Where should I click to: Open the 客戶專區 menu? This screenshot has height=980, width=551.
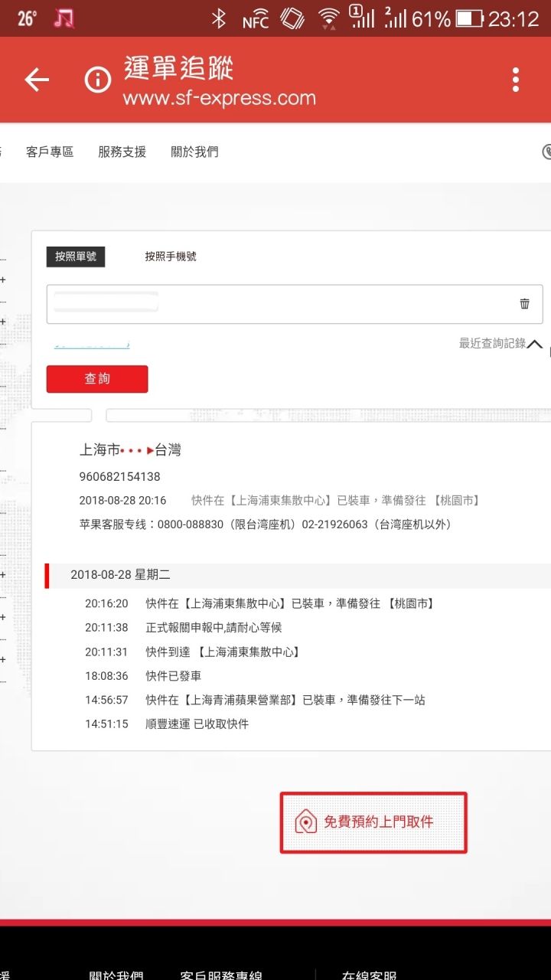point(50,152)
